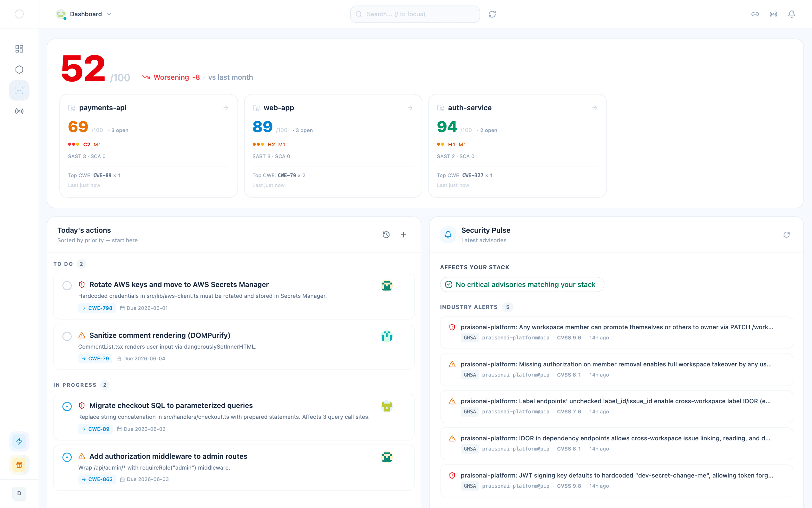Add a new action with plus icon

point(403,235)
